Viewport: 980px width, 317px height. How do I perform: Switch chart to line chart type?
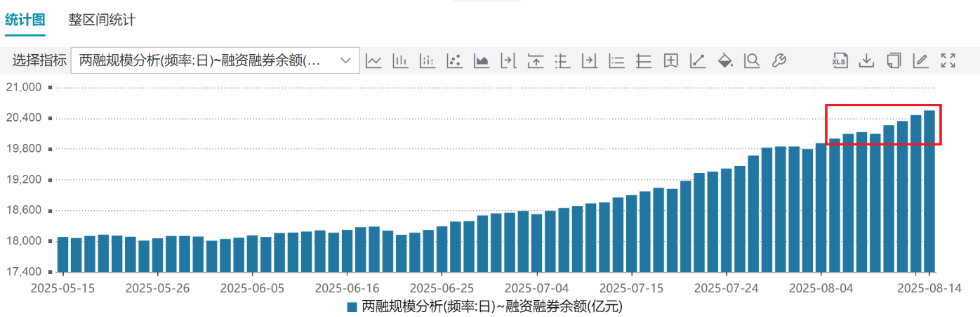click(373, 61)
